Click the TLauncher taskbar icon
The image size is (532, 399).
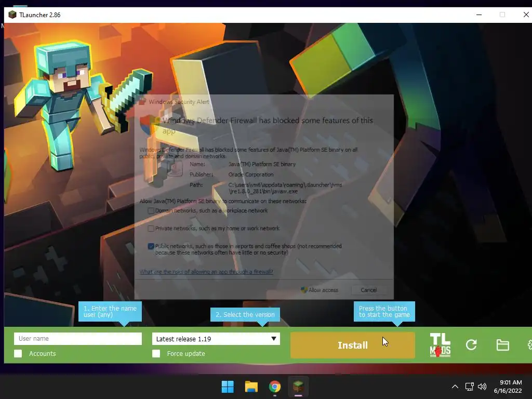point(298,386)
